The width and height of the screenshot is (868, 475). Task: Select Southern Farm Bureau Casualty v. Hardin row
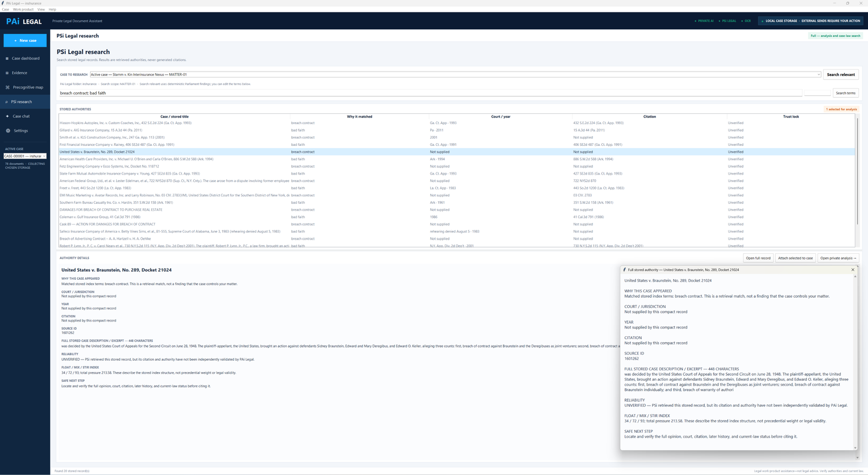coord(457,203)
